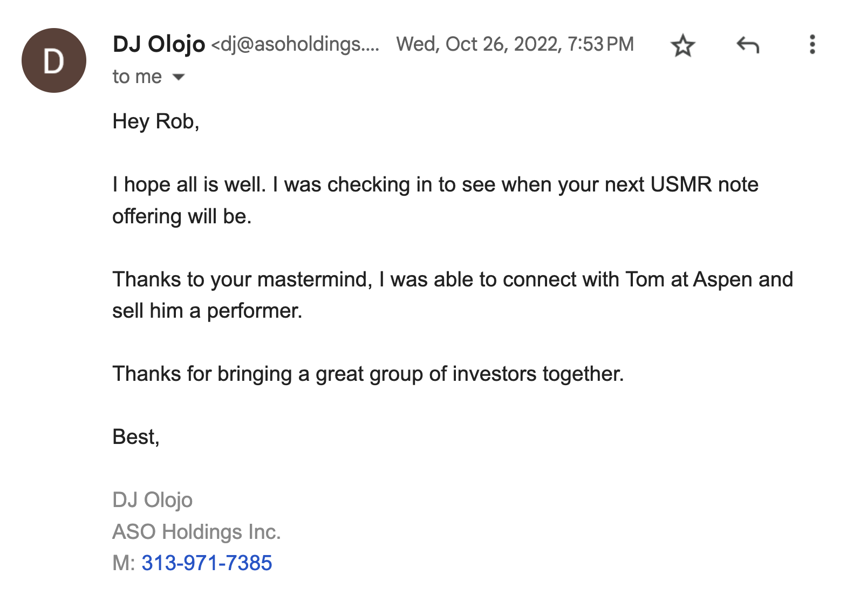Click DJ Olojo's circular profile avatar
The width and height of the screenshot is (860, 616).
click(x=53, y=60)
